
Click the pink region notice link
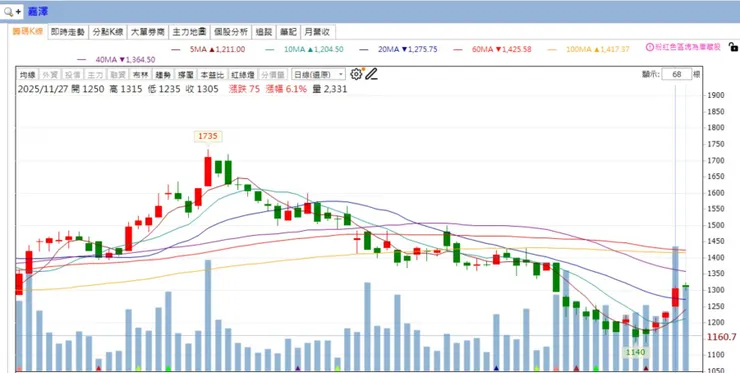[x=687, y=47]
